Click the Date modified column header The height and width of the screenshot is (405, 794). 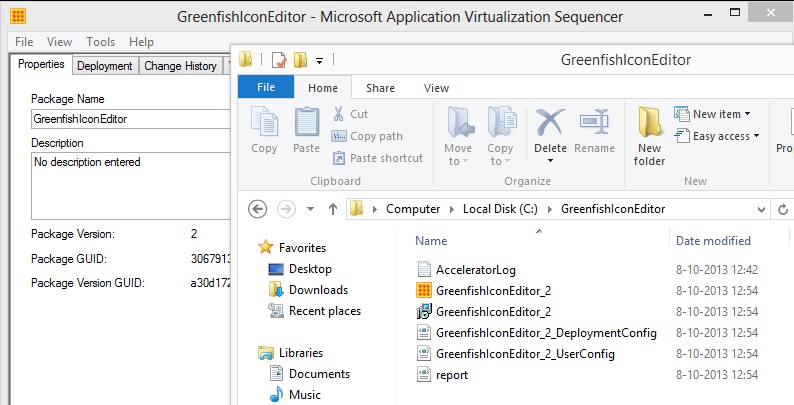pyautogui.click(x=713, y=241)
